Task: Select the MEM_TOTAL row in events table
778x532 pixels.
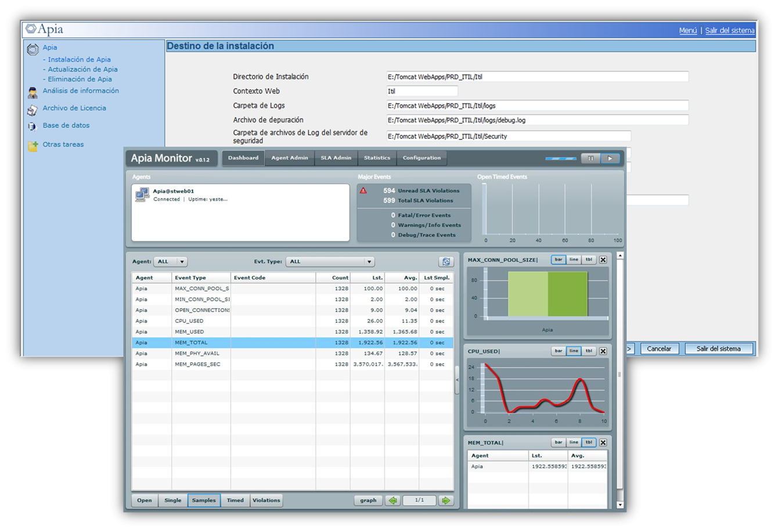Action: [293, 343]
